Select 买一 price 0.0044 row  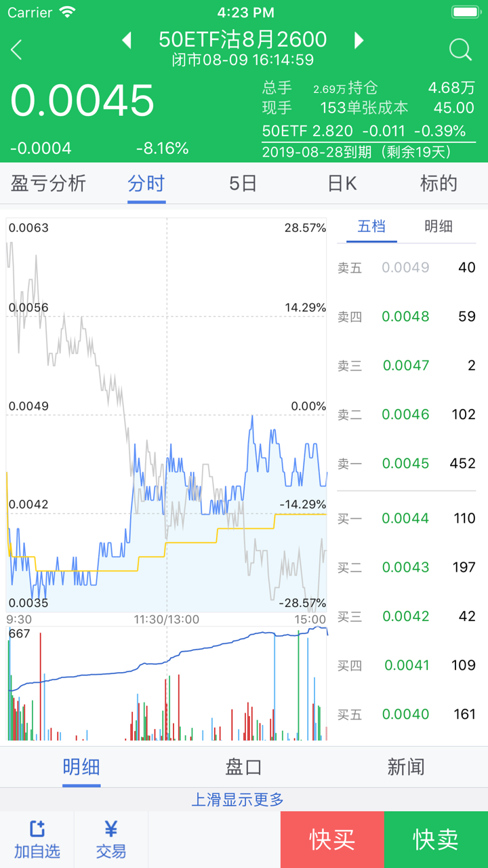click(x=406, y=518)
